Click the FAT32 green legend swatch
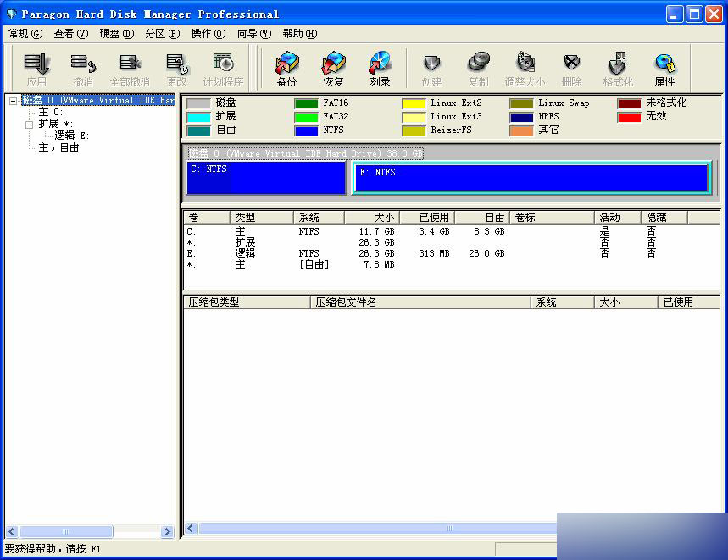Screen dimensions: 728x560 [306, 117]
